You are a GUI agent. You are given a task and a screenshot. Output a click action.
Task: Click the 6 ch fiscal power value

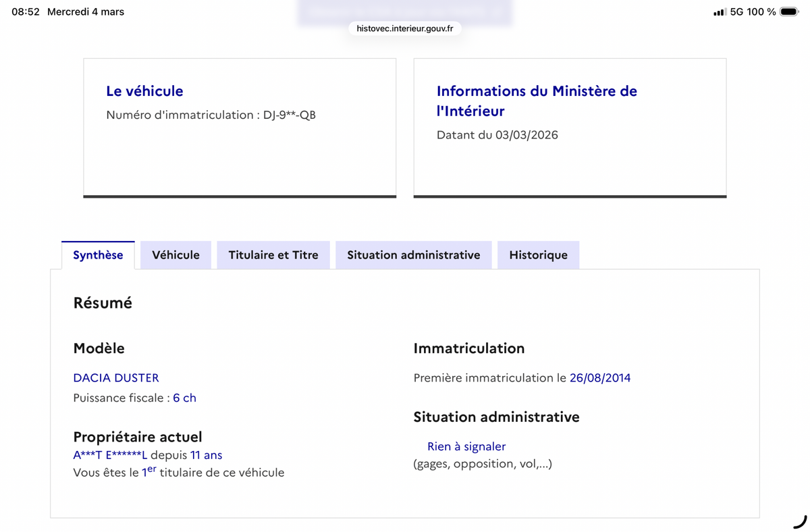pyautogui.click(x=184, y=398)
